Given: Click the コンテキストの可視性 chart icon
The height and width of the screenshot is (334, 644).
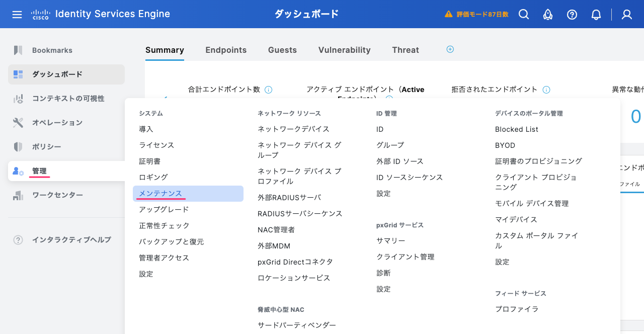Looking at the screenshot, I should [18, 99].
